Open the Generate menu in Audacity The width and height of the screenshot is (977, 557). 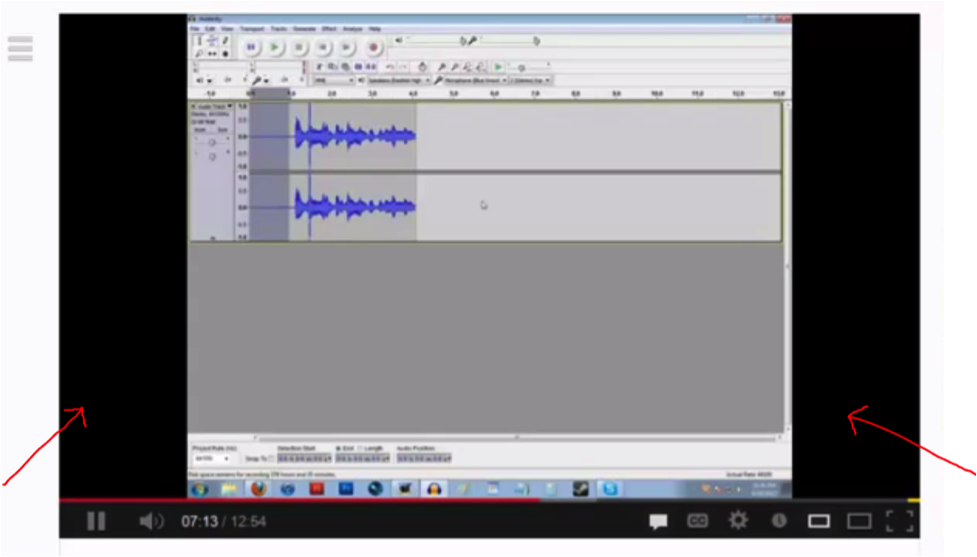pos(304,29)
